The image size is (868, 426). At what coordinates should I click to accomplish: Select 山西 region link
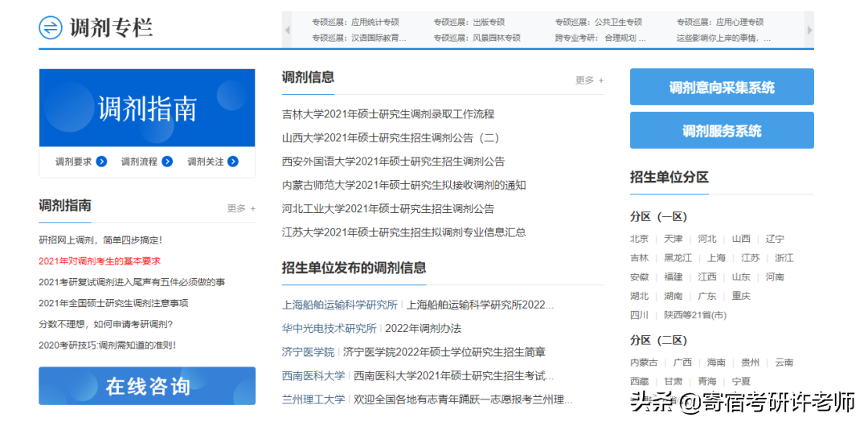click(741, 239)
